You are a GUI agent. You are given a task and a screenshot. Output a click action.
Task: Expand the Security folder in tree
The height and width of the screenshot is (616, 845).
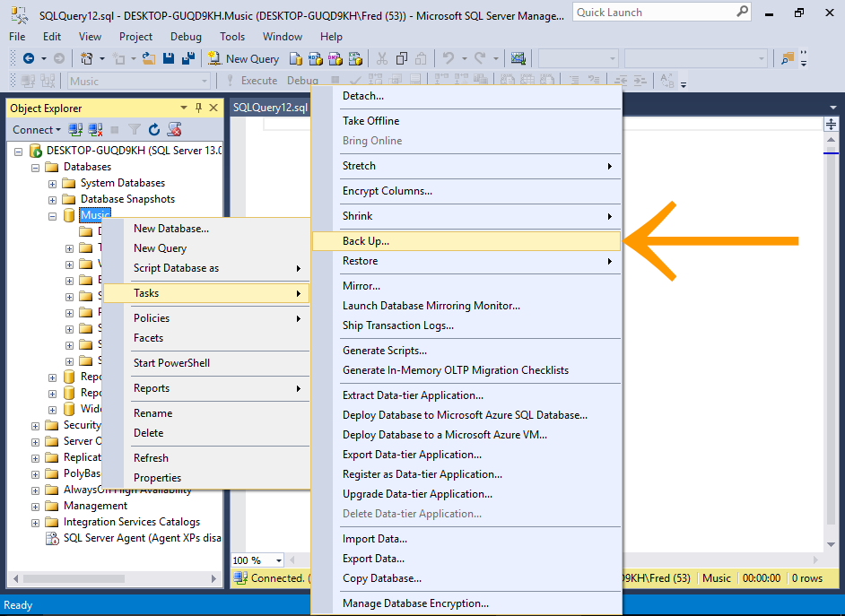[x=36, y=425]
